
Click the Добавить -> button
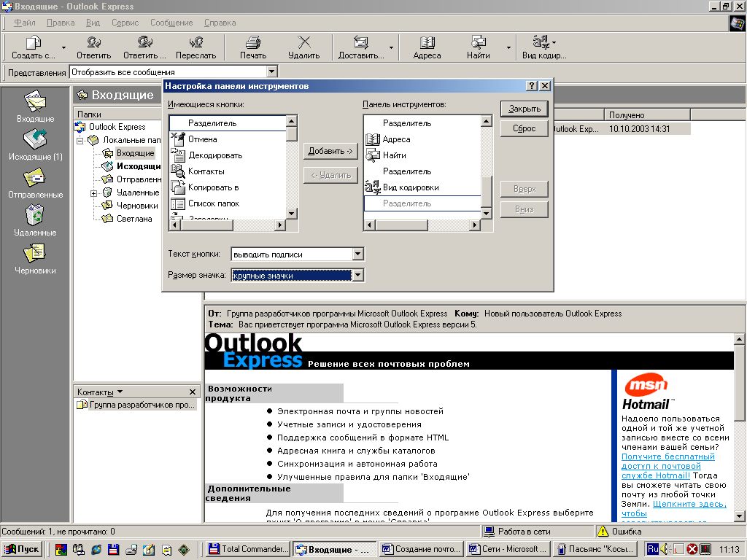click(330, 151)
